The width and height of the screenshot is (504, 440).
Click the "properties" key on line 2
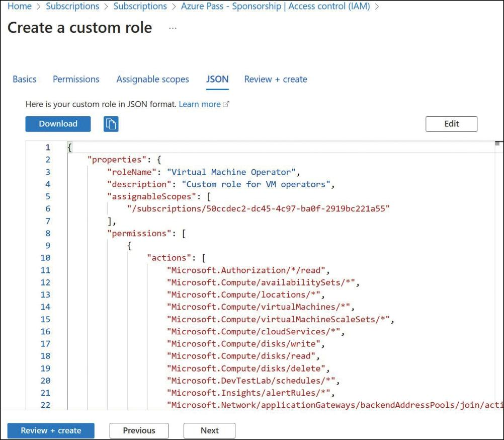(117, 160)
